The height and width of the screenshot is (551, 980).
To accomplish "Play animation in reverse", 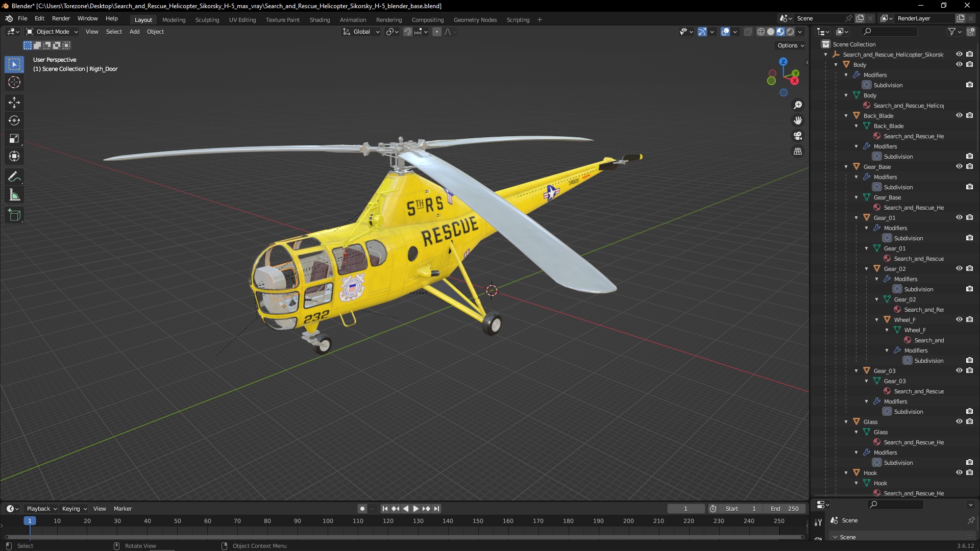I will coord(406,509).
